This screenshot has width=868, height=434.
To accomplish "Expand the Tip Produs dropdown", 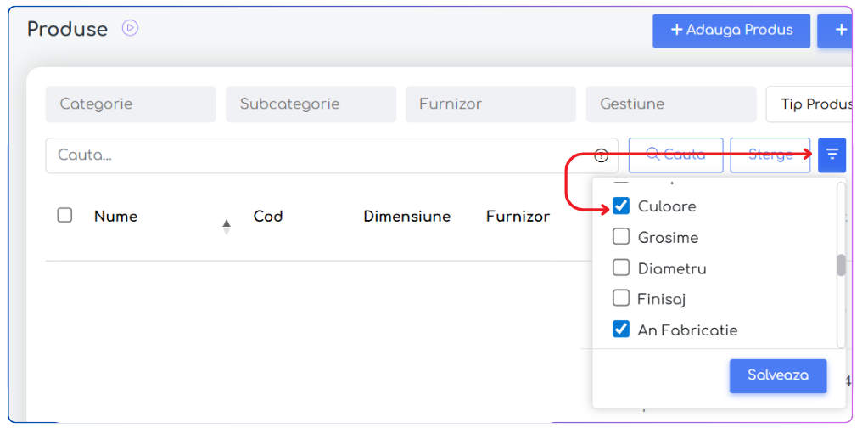I will 809,104.
